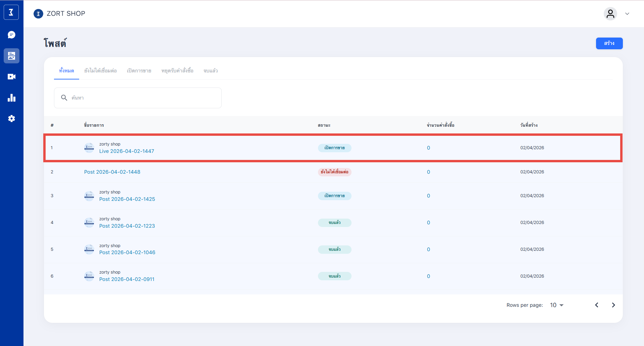This screenshot has height=346, width=644.
Task: Open the Live 2026-04-02-1447 link
Action: click(x=126, y=151)
